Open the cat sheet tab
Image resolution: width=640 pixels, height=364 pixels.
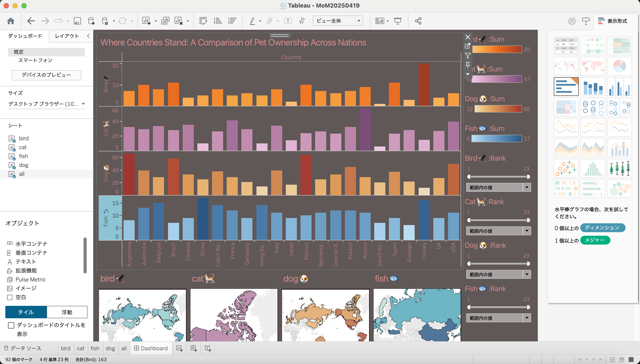pos(81,348)
